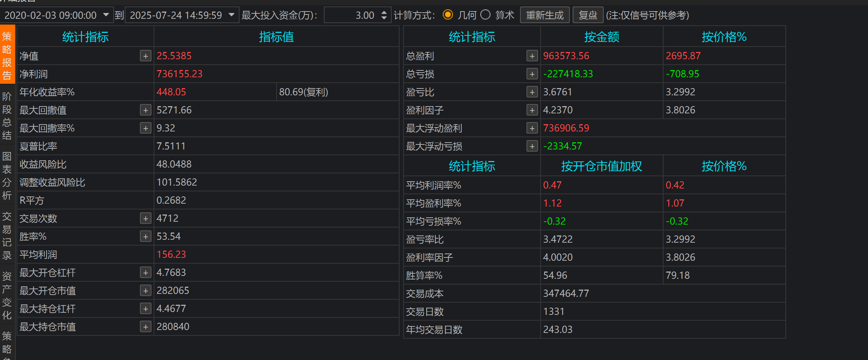Expand the 总亏损 row plus button
Image resolution: width=868 pixels, height=360 pixels.
[x=532, y=74]
